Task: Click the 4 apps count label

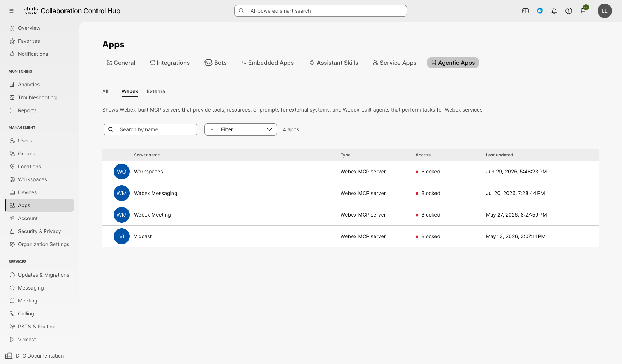Action: 291,129
